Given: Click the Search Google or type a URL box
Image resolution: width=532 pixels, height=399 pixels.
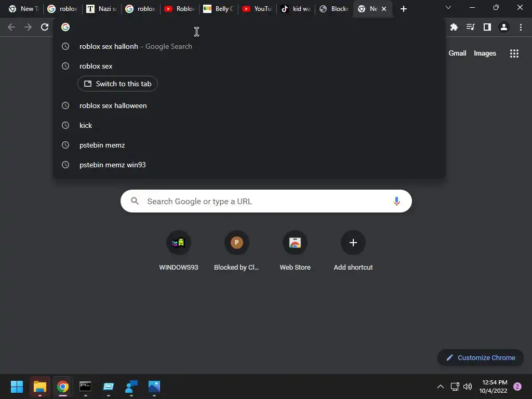Looking at the screenshot, I should coord(266,201).
